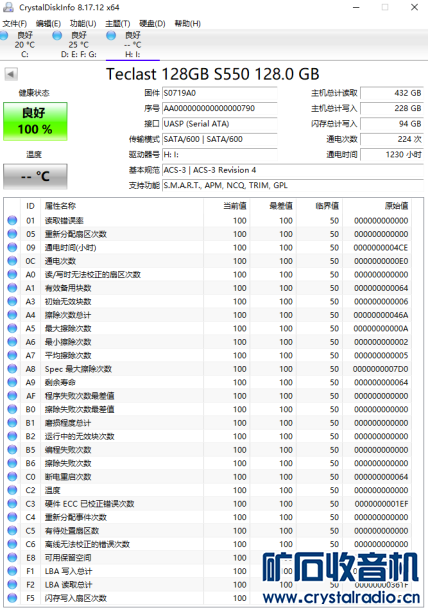Click raw value 00000000046A
428x610 pixels.
pyautogui.click(x=381, y=315)
